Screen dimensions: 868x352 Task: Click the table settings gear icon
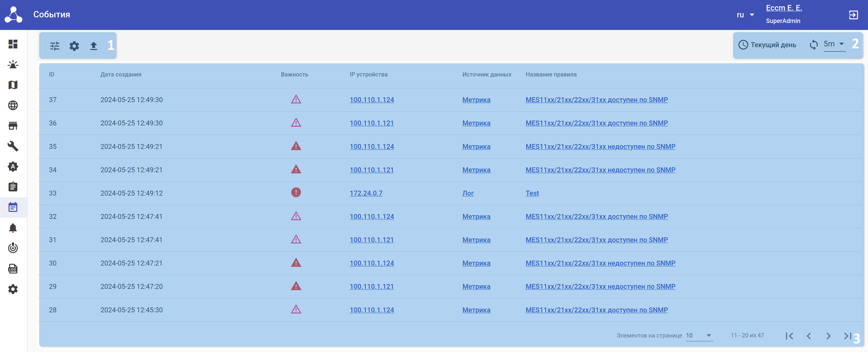[74, 46]
